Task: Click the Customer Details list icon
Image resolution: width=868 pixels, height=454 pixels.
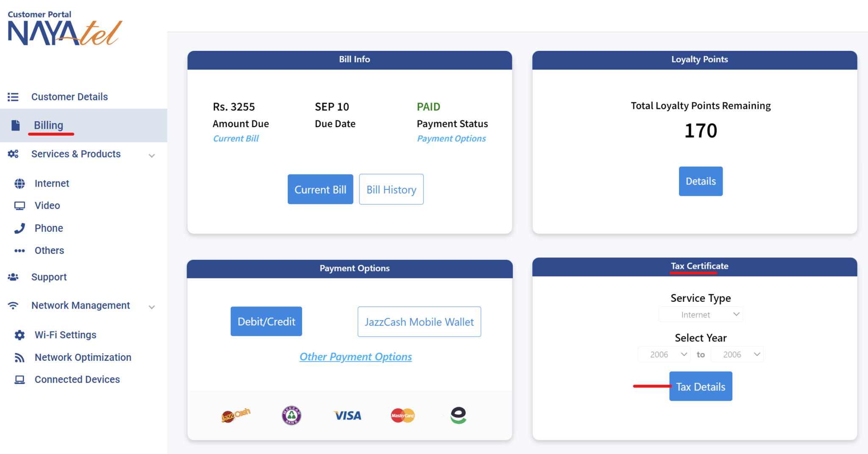Action: click(13, 97)
